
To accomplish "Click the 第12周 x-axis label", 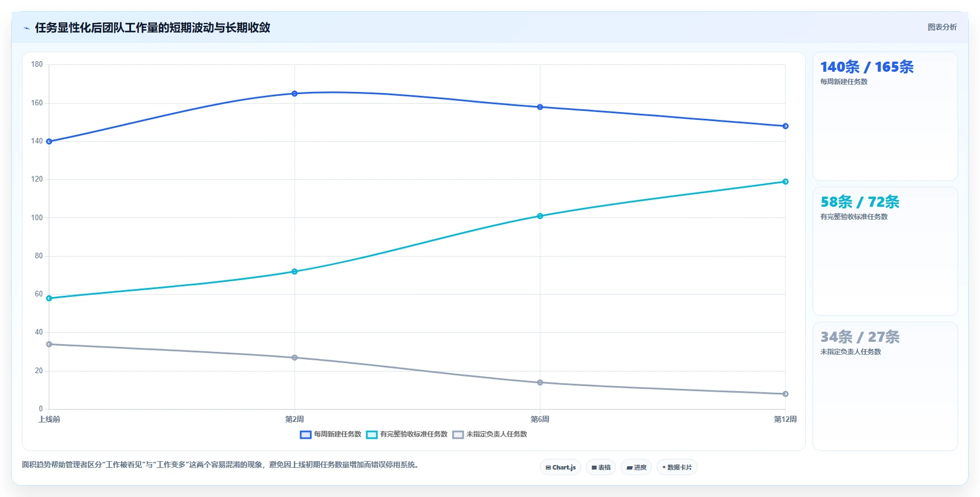I will tap(785, 419).
